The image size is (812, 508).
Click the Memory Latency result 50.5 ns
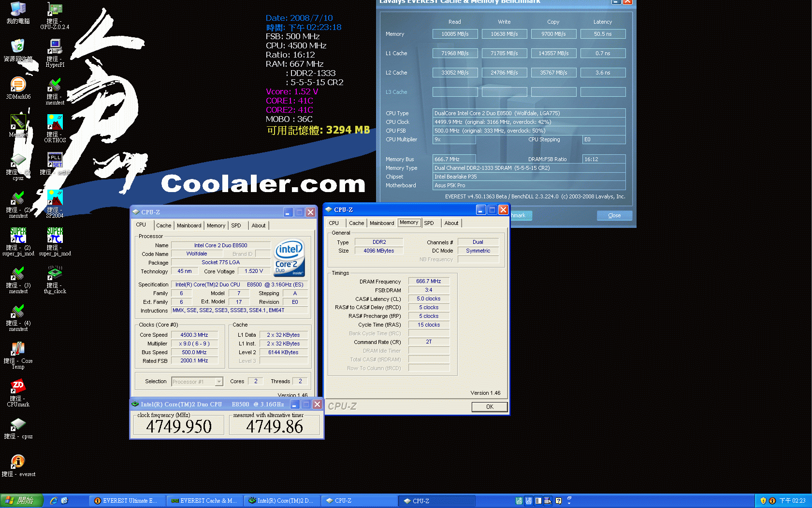click(603, 34)
